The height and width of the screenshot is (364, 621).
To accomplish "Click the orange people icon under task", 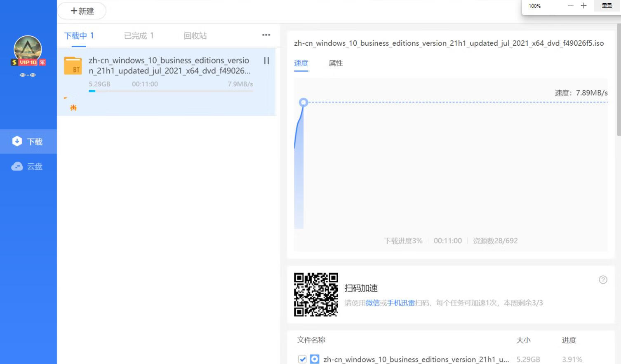I will (73, 108).
